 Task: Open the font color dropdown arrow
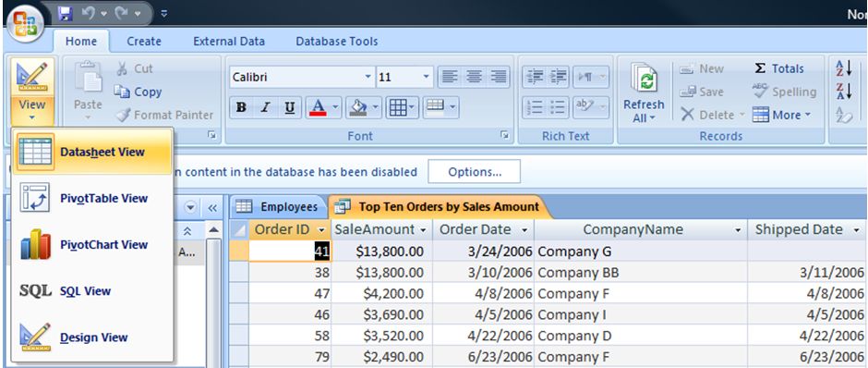tap(336, 107)
